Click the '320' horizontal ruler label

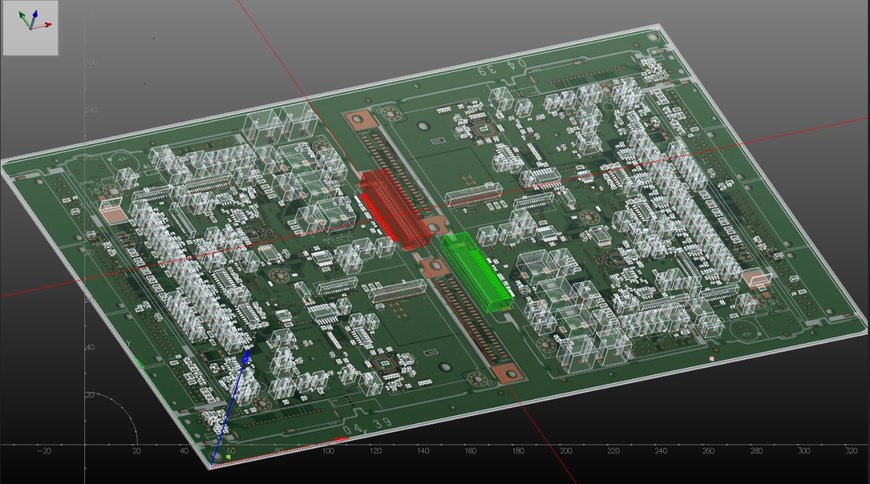tap(851, 451)
